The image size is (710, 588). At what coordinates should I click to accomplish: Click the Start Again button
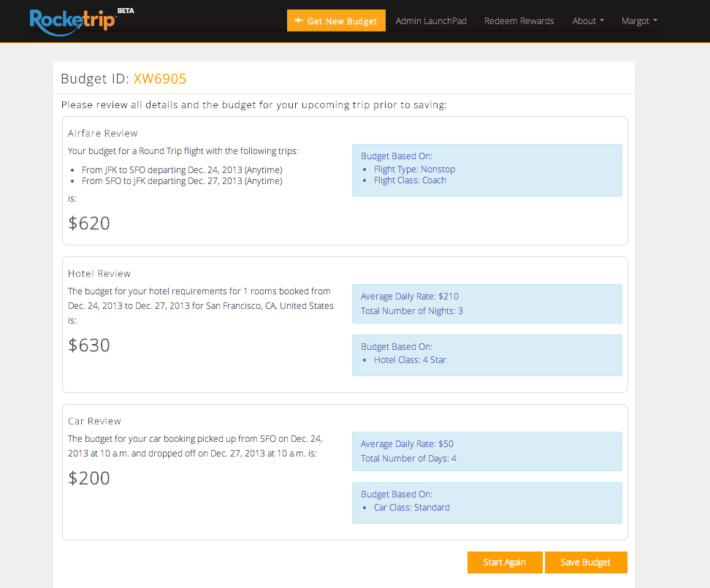tap(504, 562)
